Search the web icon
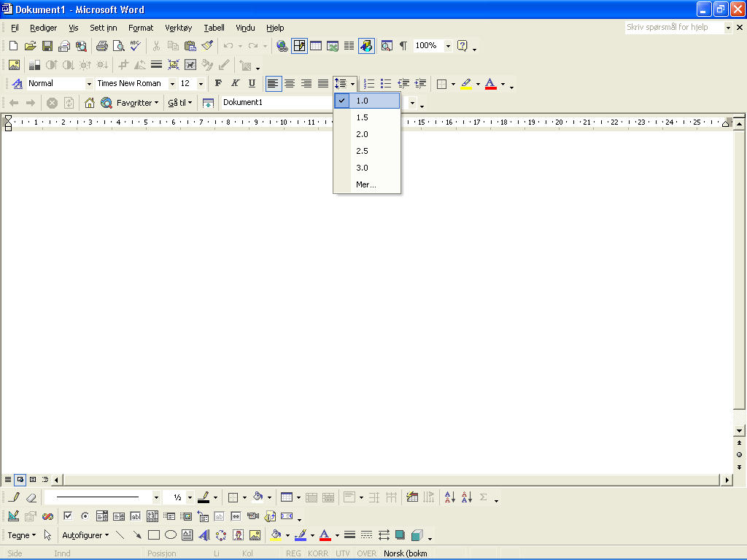The image size is (747, 560). pyautogui.click(x=107, y=102)
